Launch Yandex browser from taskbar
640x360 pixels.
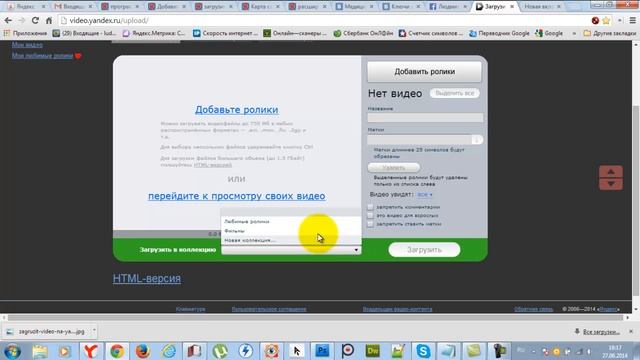(x=91, y=351)
